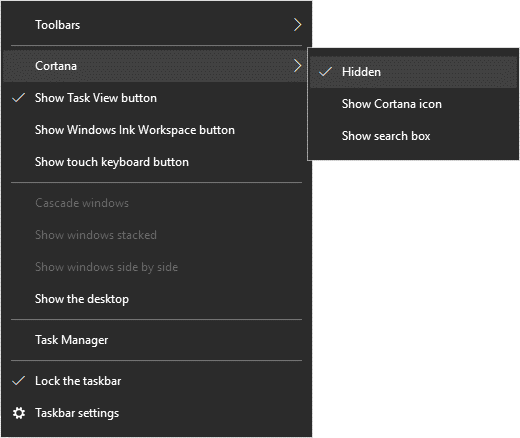This screenshot has height=438, width=520.
Task: Click the checkmark beside Lock the taskbar
Action: (x=19, y=381)
